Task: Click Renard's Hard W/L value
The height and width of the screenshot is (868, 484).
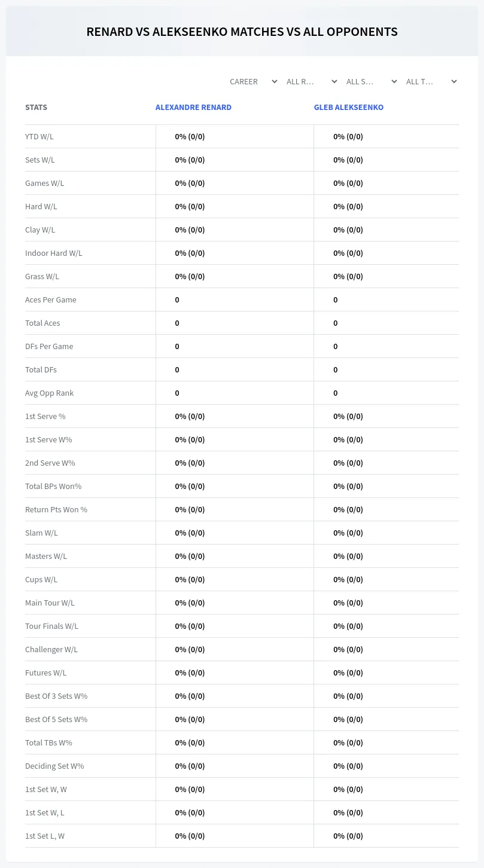Action: [x=190, y=206]
